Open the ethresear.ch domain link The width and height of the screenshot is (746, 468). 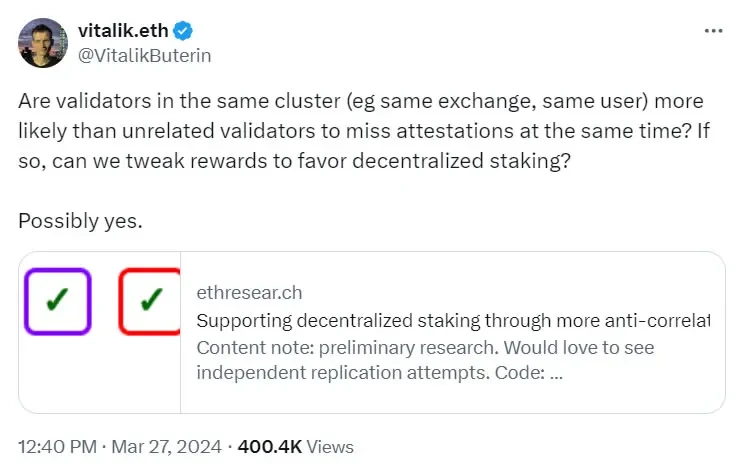(249, 293)
